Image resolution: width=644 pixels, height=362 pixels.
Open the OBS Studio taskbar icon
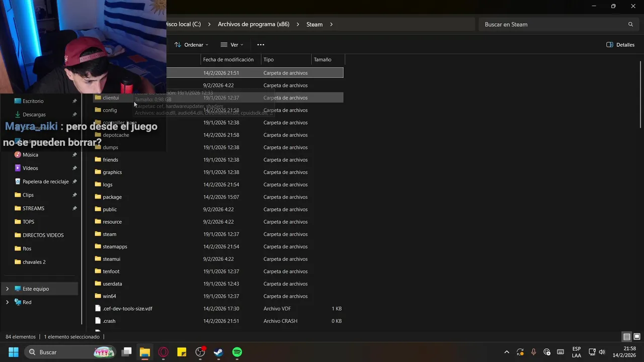click(x=200, y=352)
